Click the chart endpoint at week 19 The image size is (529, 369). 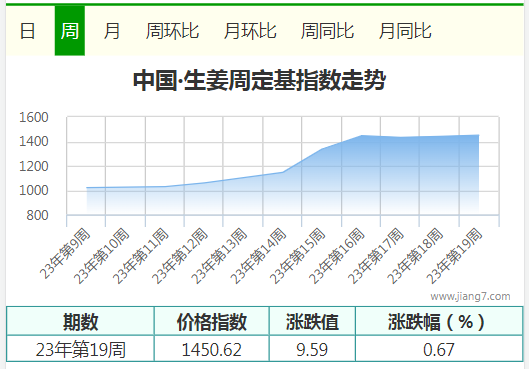(x=478, y=135)
